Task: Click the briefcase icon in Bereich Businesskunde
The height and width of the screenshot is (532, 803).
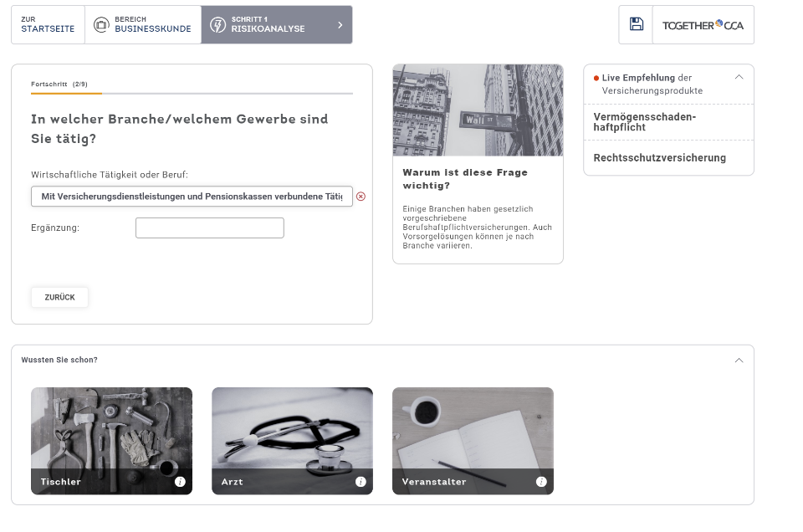Action: 101,25
